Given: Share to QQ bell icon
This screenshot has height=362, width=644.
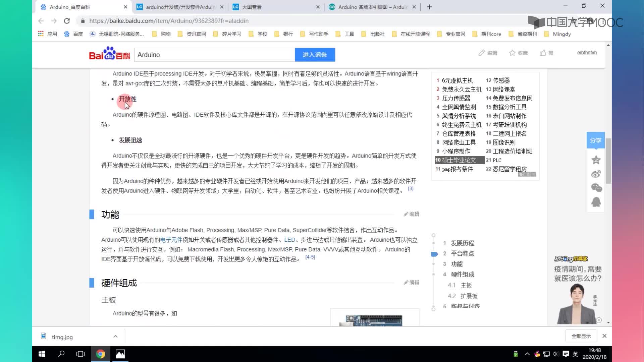Looking at the screenshot, I should pos(596,202).
